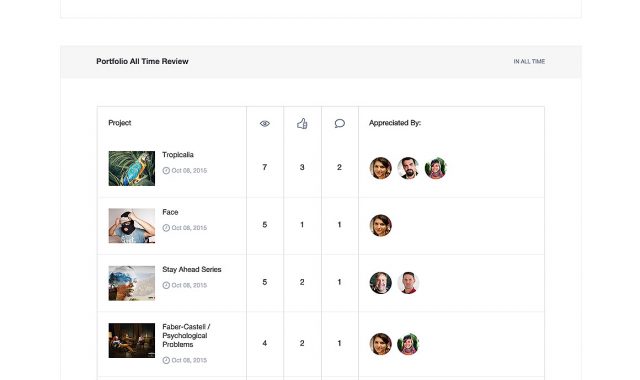Click Stay Ahead Series views count 5
The image size is (640, 380).
[x=264, y=282]
